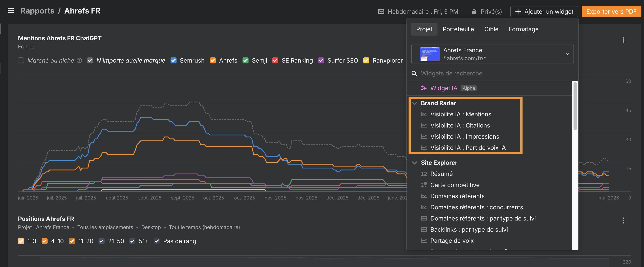Add the Visibilité IA : Impressions widget
Screen dimensions: 644x267
click(464, 136)
